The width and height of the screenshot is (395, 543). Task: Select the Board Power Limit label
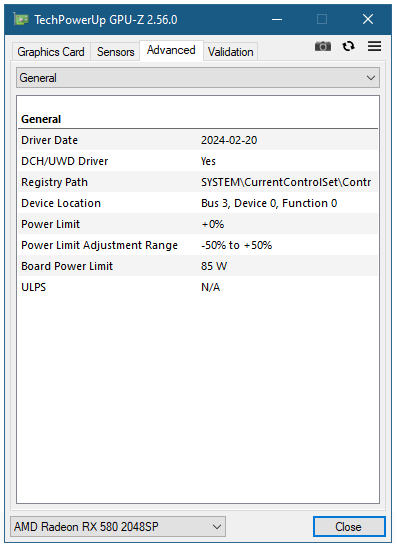pos(67,266)
